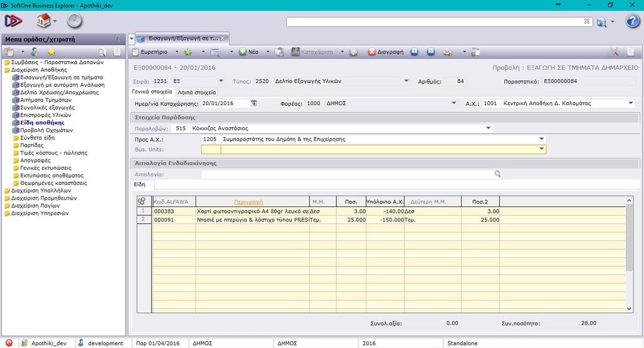
Task: Open the home house icon
Action: pos(43,21)
